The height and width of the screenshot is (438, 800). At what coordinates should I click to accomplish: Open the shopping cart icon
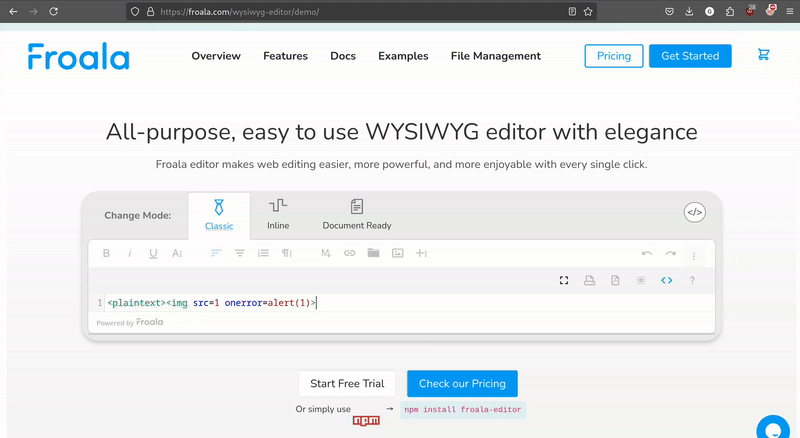point(764,56)
